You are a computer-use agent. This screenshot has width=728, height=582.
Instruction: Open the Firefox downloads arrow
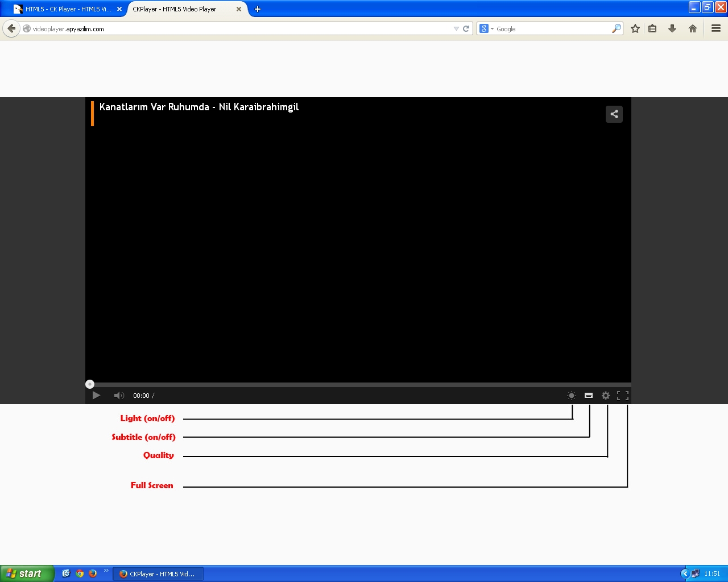[672, 28]
